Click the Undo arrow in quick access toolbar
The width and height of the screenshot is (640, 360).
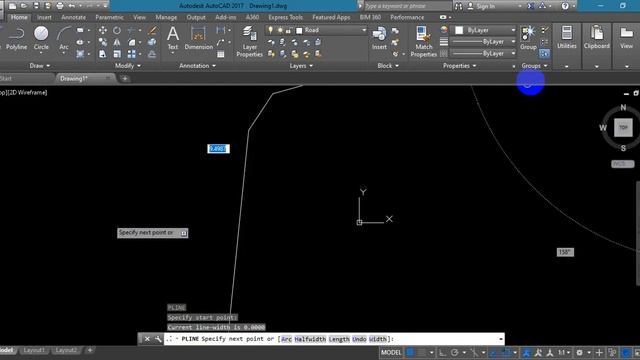72,6
